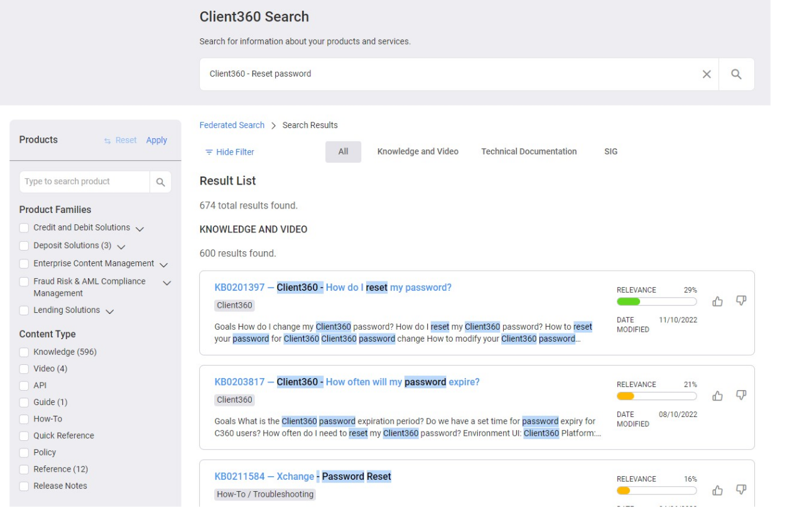Viewport: 809px width, 532px height.
Task: Click the Search Results breadcrumb text
Action: pos(310,125)
